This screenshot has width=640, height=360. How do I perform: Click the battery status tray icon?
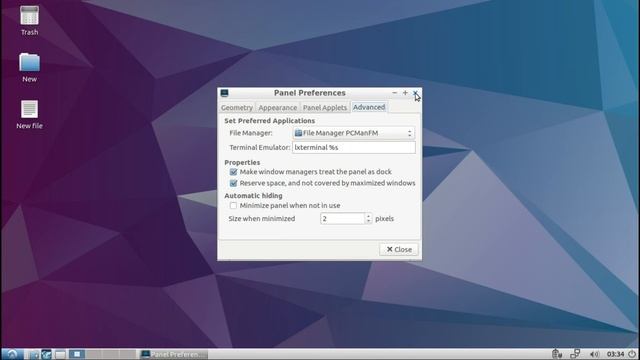[557, 354]
